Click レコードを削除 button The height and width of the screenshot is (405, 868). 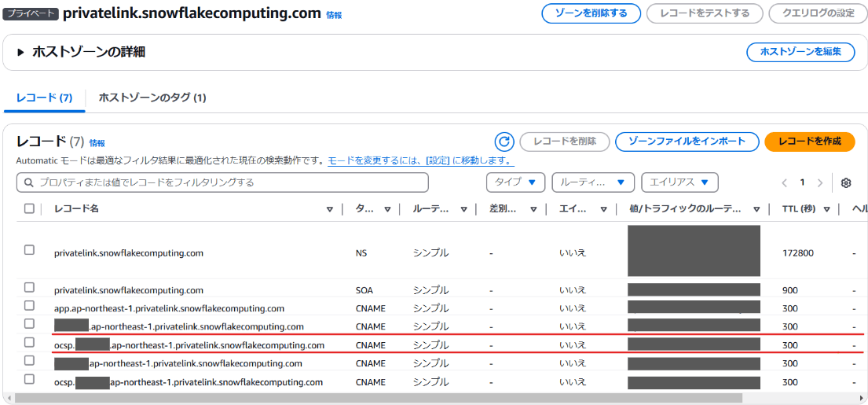(565, 142)
